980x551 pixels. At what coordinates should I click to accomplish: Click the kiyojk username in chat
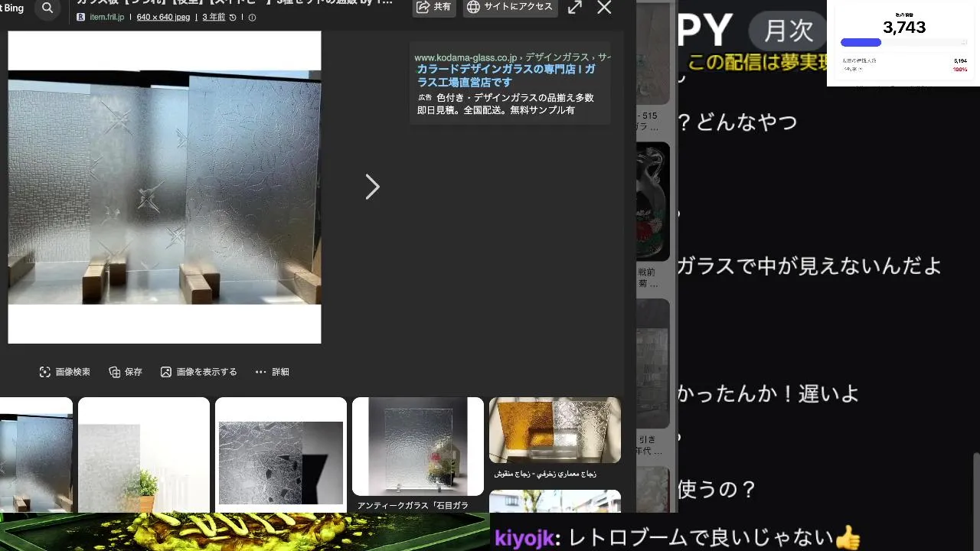pyautogui.click(x=524, y=537)
